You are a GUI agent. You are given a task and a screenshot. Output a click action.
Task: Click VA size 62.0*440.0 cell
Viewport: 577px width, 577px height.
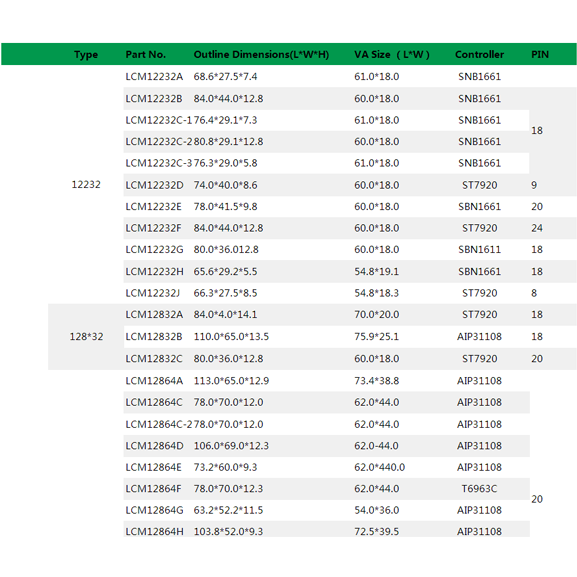point(379,467)
